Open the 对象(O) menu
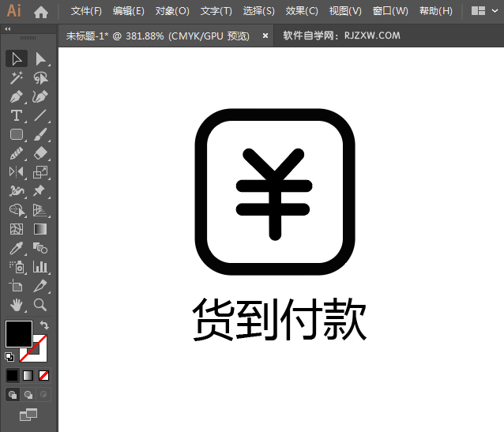This screenshot has height=432, width=504. pyautogui.click(x=172, y=11)
